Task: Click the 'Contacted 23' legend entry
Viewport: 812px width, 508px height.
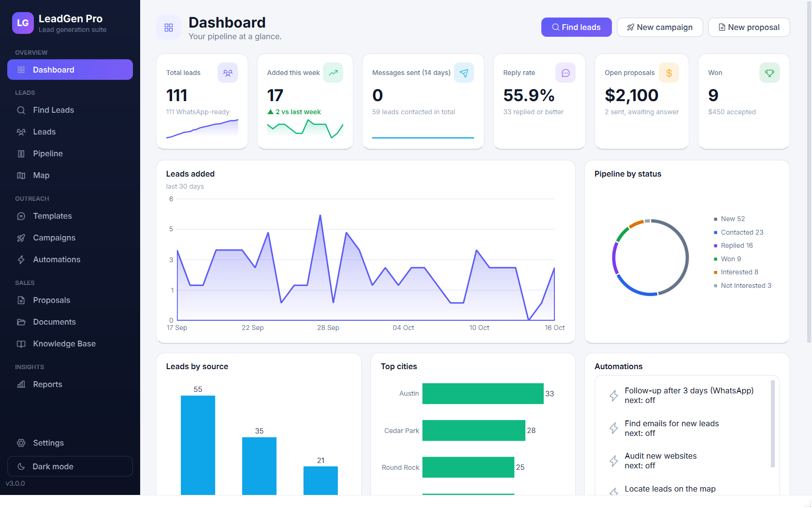Action: (739, 233)
